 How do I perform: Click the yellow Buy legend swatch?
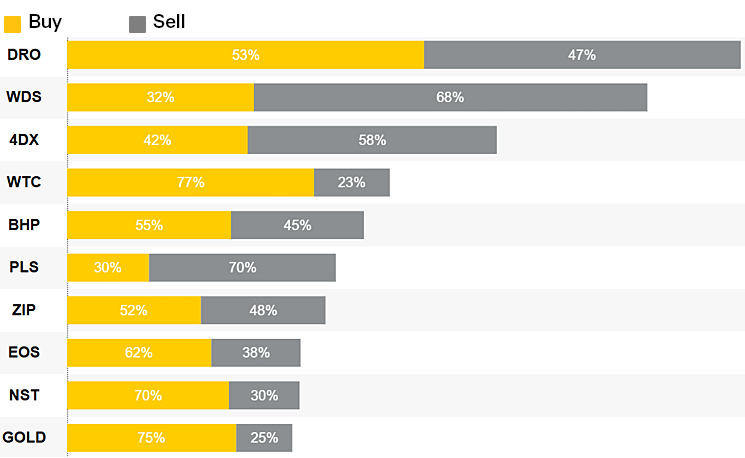coord(13,23)
